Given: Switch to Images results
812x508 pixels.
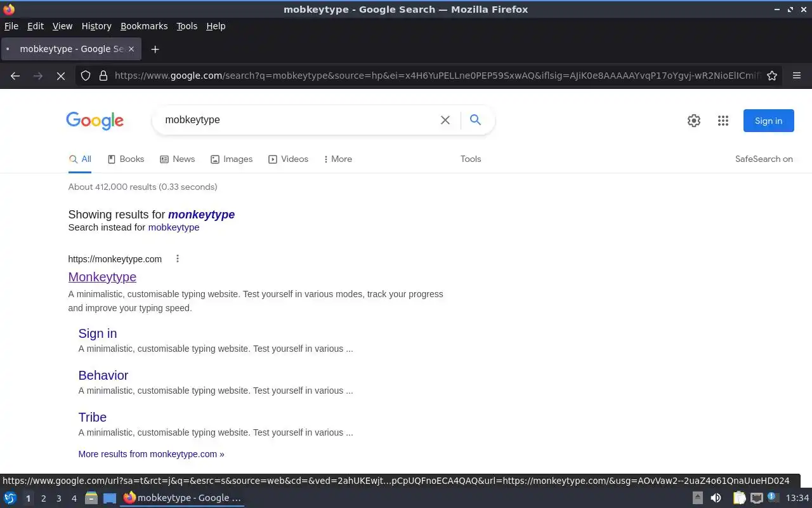Looking at the screenshot, I should tap(232, 159).
